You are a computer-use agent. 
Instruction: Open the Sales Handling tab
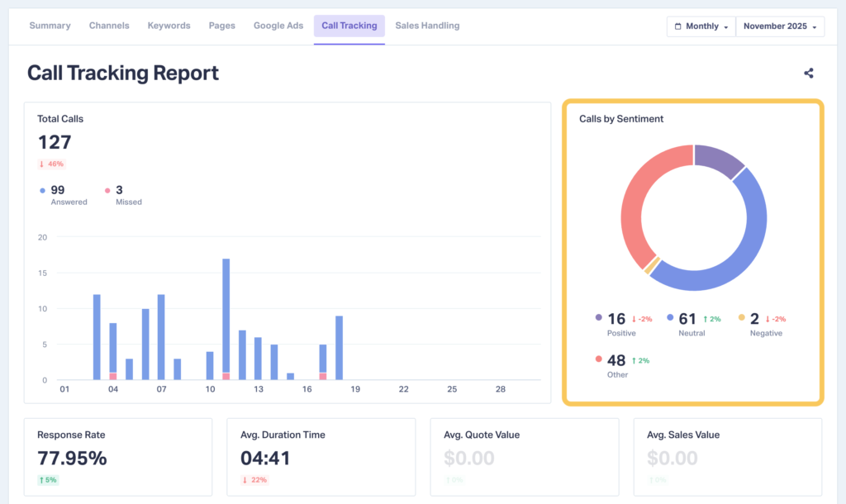(427, 26)
